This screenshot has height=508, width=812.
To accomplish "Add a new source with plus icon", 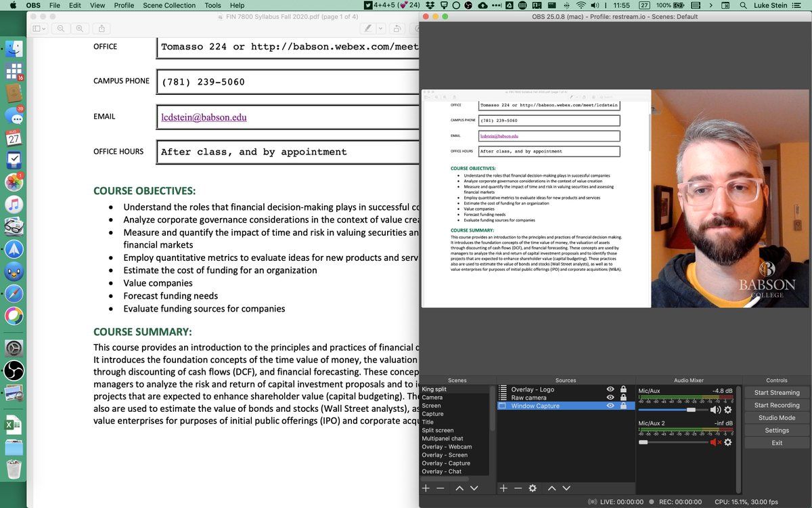I will [x=503, y=488].
